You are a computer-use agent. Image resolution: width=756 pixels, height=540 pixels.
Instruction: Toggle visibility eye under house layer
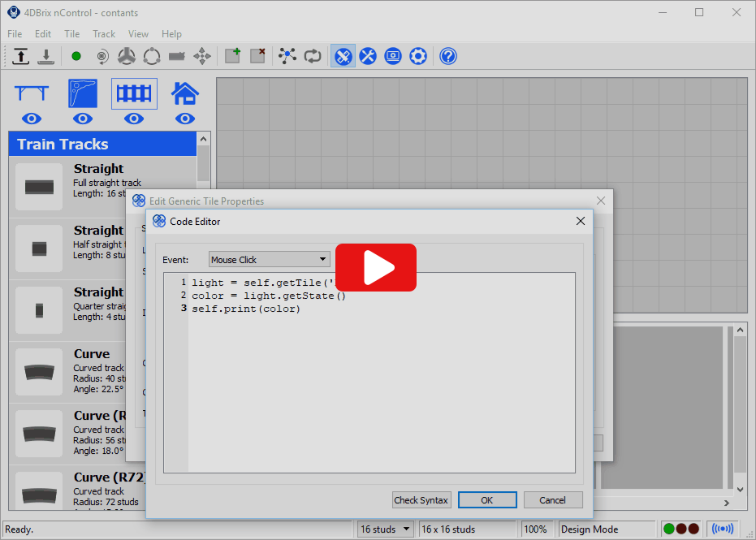click(184, 119)
